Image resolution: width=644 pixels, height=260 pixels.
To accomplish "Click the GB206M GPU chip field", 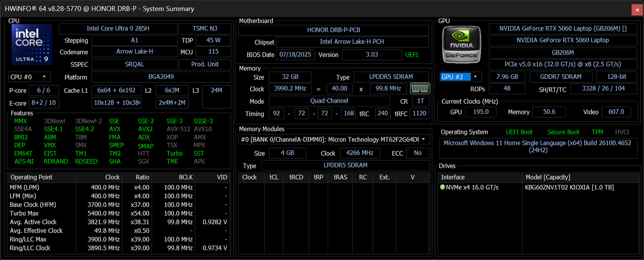I will (563, 53).
